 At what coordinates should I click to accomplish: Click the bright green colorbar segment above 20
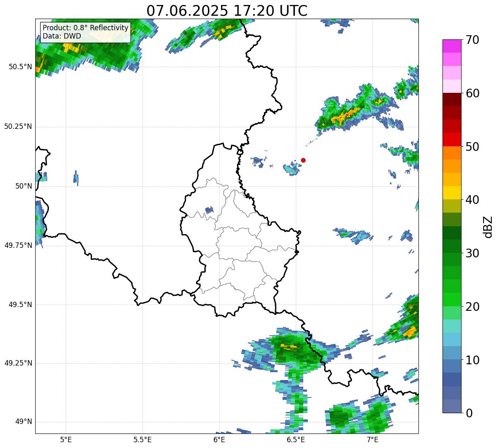point(452,300)
